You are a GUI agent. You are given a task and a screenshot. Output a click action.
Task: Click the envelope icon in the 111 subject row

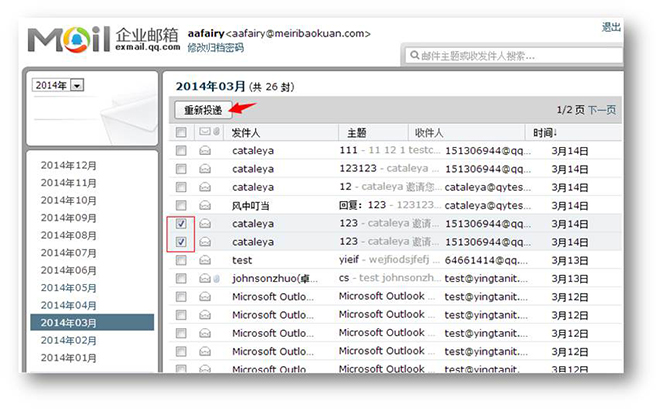coord(205,151)
